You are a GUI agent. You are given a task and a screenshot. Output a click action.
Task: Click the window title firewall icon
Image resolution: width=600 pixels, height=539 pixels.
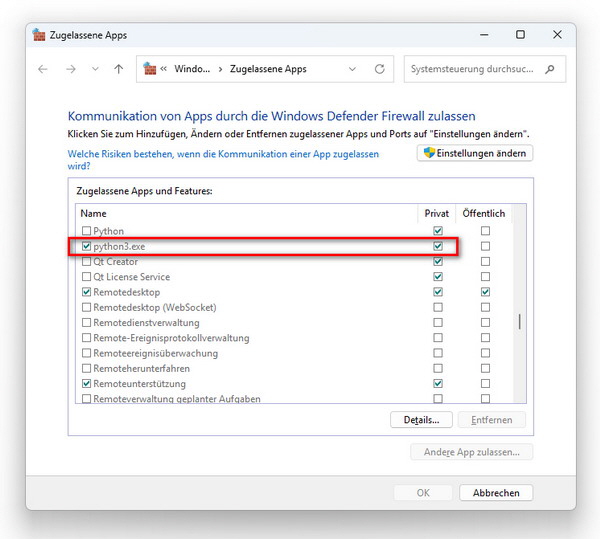pos(39,35)
